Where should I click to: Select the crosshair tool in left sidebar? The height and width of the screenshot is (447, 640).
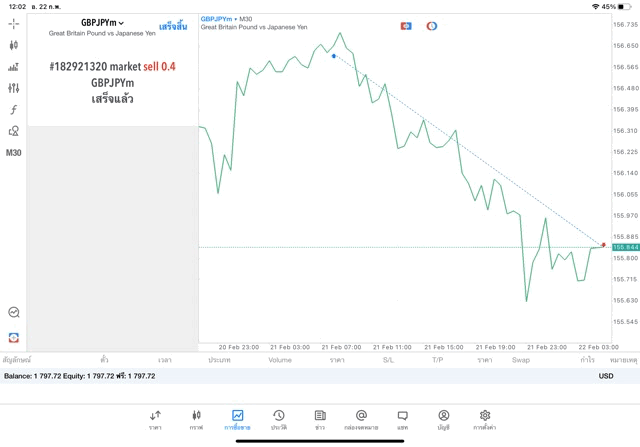tap(13, 23)
